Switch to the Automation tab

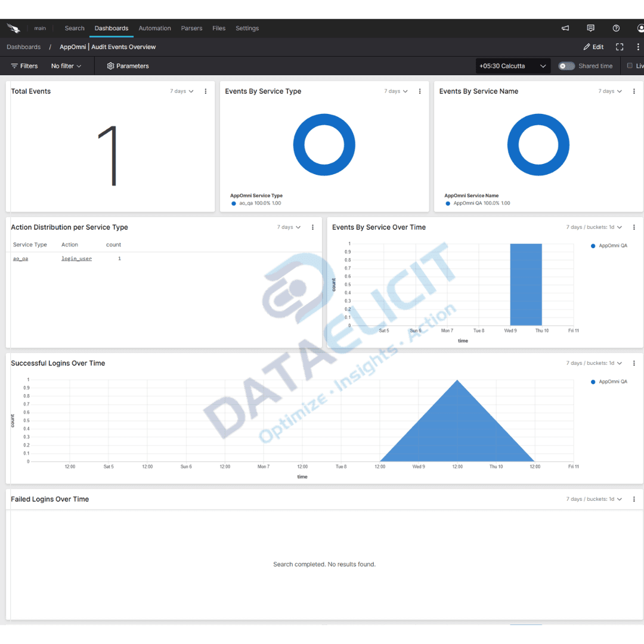coord(154,28)
